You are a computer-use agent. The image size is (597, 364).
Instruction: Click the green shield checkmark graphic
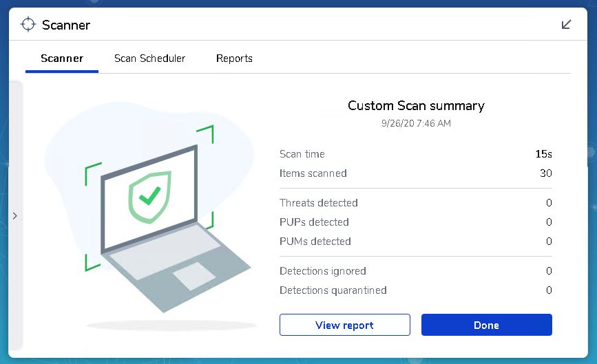click(x=149, y=197)
